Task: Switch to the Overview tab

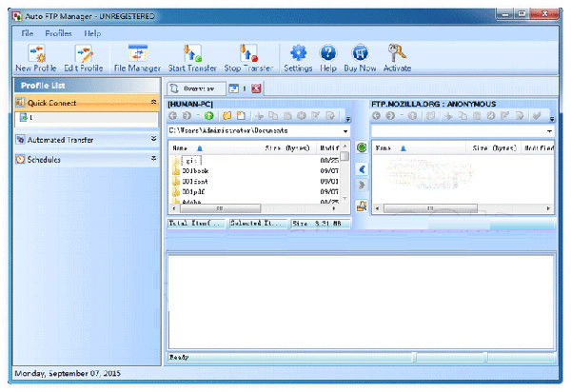Action: (x=197, y=88)
